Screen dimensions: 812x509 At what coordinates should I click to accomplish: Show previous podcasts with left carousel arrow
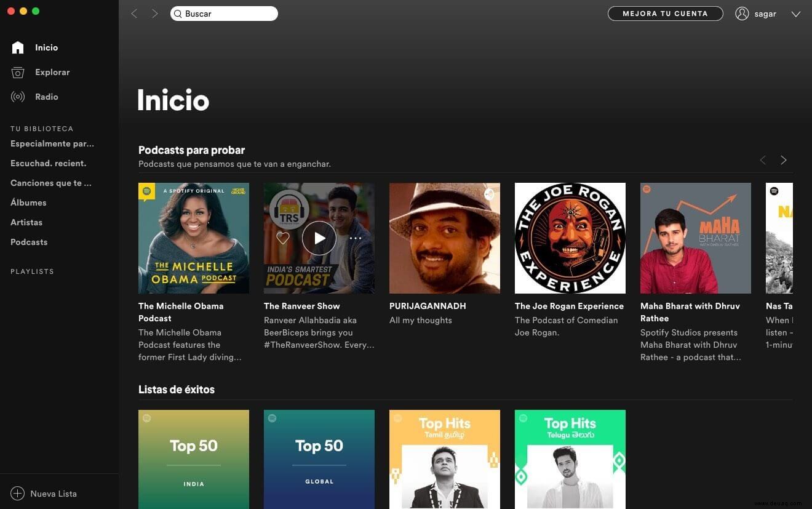point(763,160)
